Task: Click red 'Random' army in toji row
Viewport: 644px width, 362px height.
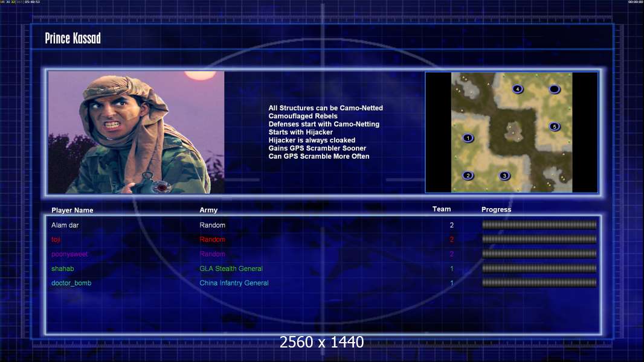Action: pos(212,240)
